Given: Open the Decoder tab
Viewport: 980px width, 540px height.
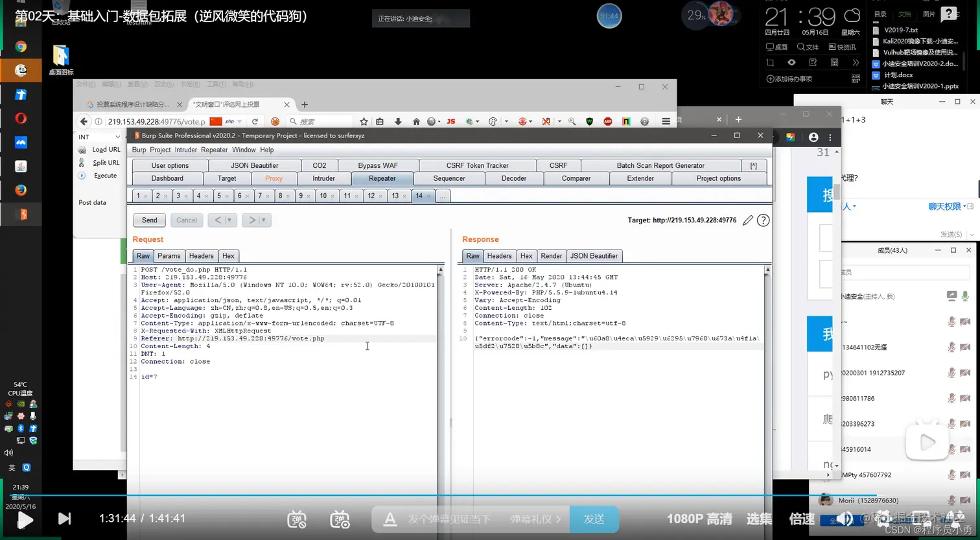Looking at the screenshot, I should pos(514,178).
